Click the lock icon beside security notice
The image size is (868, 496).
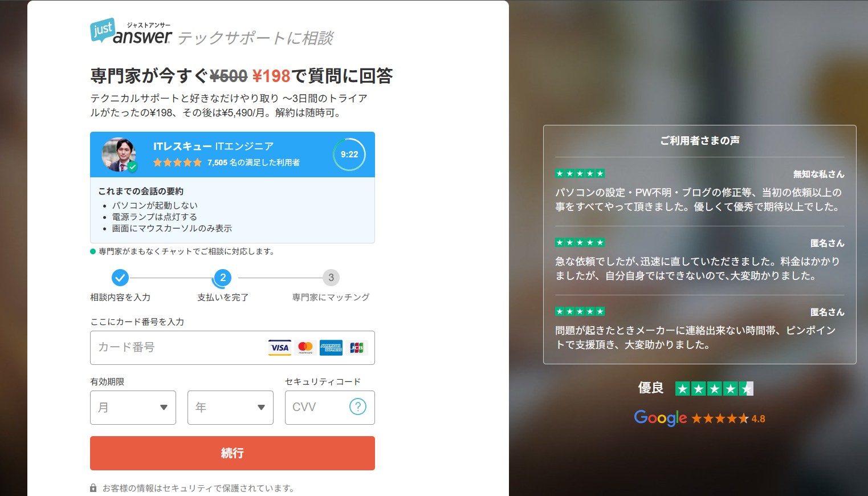point(93,489)
